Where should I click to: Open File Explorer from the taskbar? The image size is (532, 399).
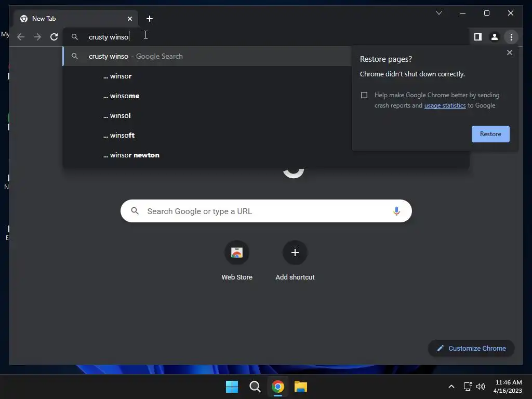point(301,387)
